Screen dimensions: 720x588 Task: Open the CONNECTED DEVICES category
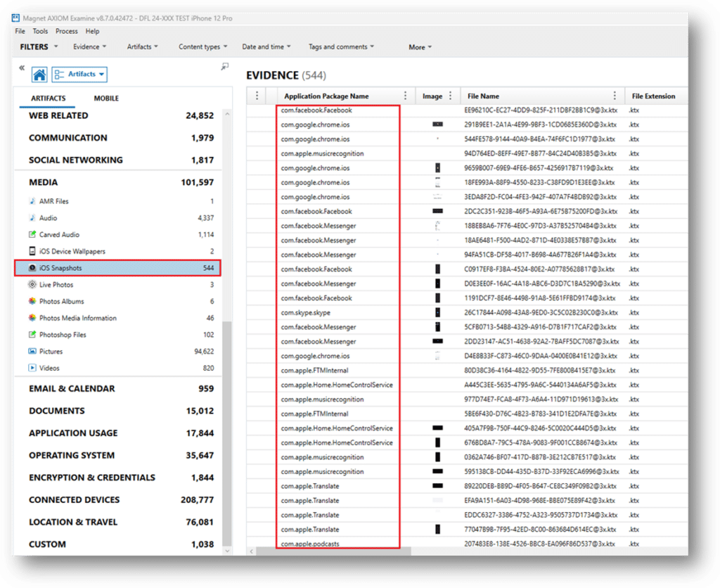tap(121, 500)
